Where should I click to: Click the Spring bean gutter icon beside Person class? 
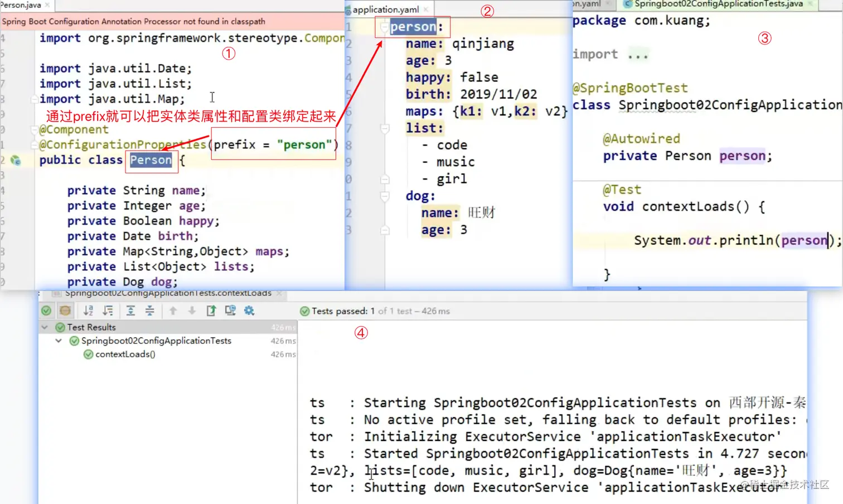click(16, 161)
